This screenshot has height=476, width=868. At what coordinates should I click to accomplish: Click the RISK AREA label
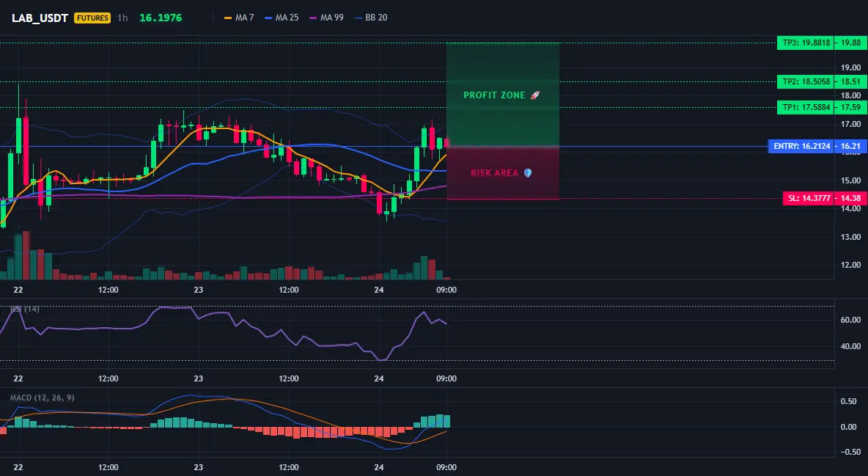pos(494,173)
